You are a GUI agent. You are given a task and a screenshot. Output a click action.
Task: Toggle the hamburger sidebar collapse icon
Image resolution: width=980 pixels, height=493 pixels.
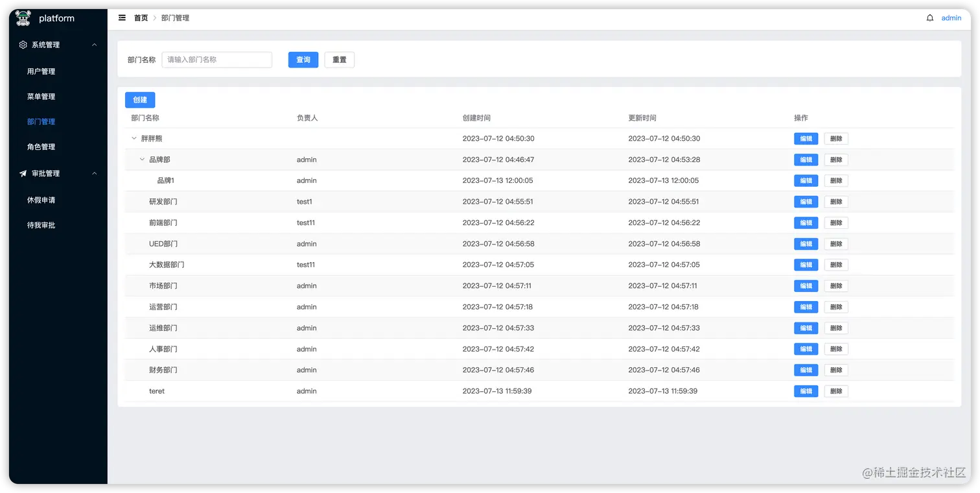tap(122, 18)
